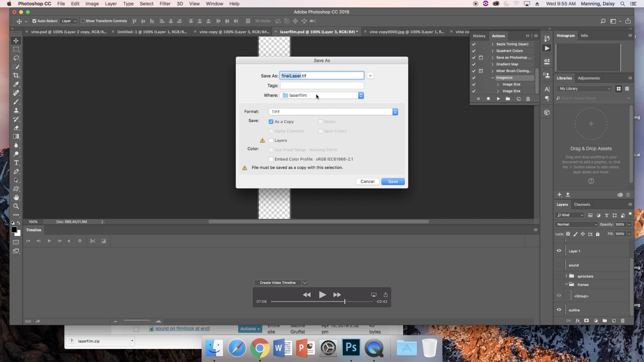Add layer mask in Layers panel

click(x=586, y=321)
